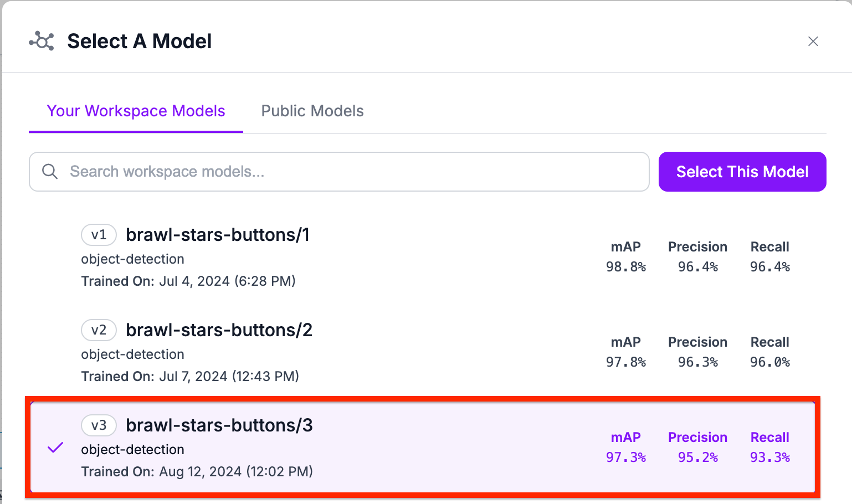Screen dimensions: 852x504
Task: Choose the brawl-stars-buttons/2 model name
Action: click(x=219, y=330)
